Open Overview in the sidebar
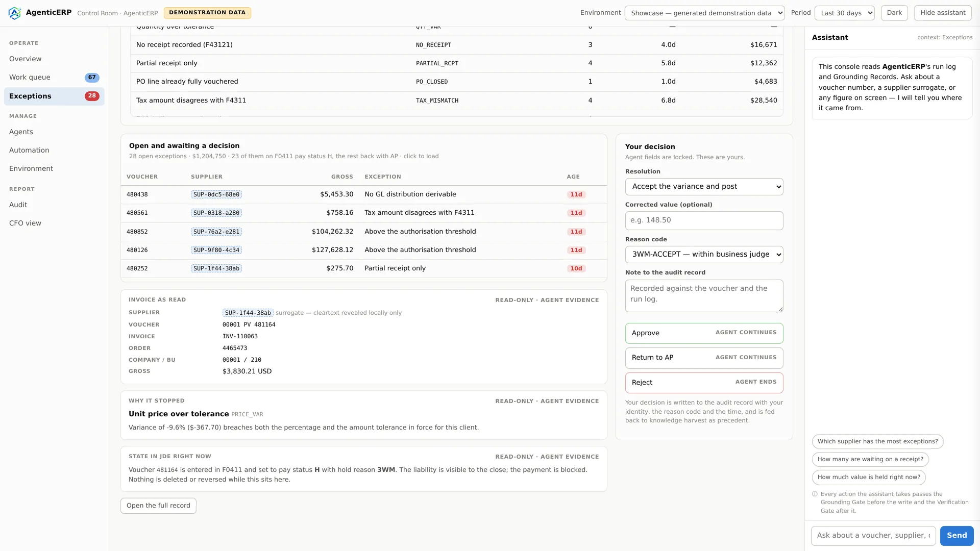The height and width of the screenshot is (551, 980). [54, 59]
